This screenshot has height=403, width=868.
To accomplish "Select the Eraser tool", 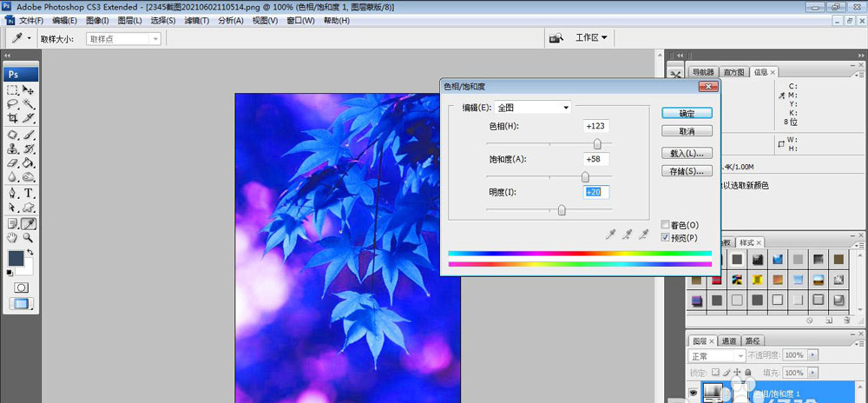I will point(12,162).
